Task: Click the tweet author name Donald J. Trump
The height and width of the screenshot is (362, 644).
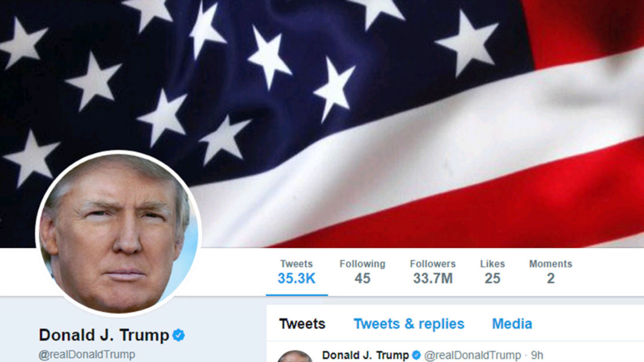Action: [x=365, y=355]
